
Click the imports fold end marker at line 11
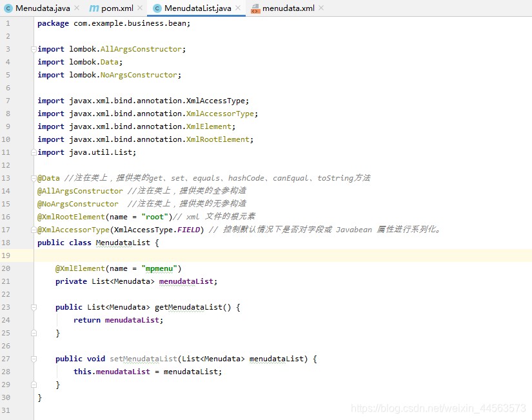click(x=34, y=152)
